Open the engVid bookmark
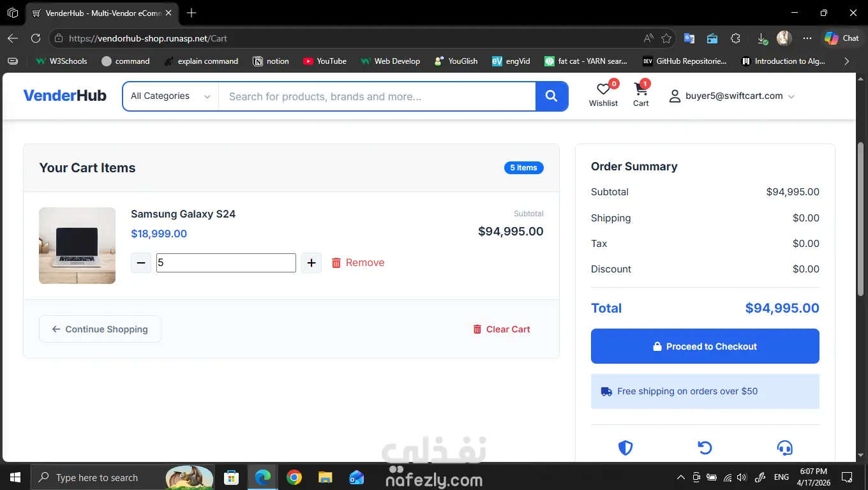The image size is (868, 490). click(x=511, y=61)
